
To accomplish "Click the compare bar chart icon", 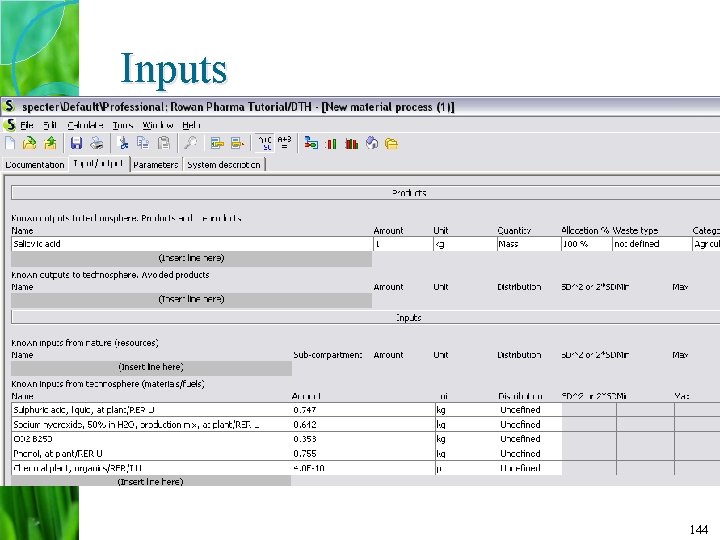I will coord(351,144).
